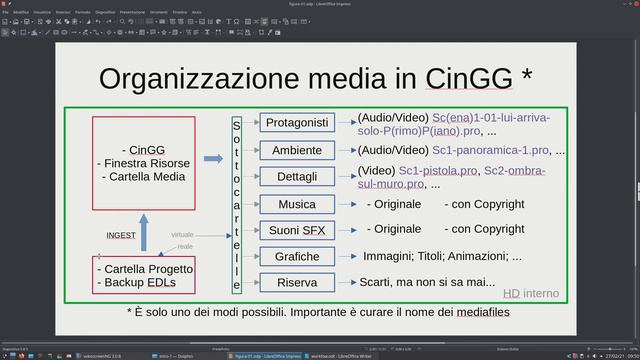Click the Insert Chart icon

click(219, 22)
